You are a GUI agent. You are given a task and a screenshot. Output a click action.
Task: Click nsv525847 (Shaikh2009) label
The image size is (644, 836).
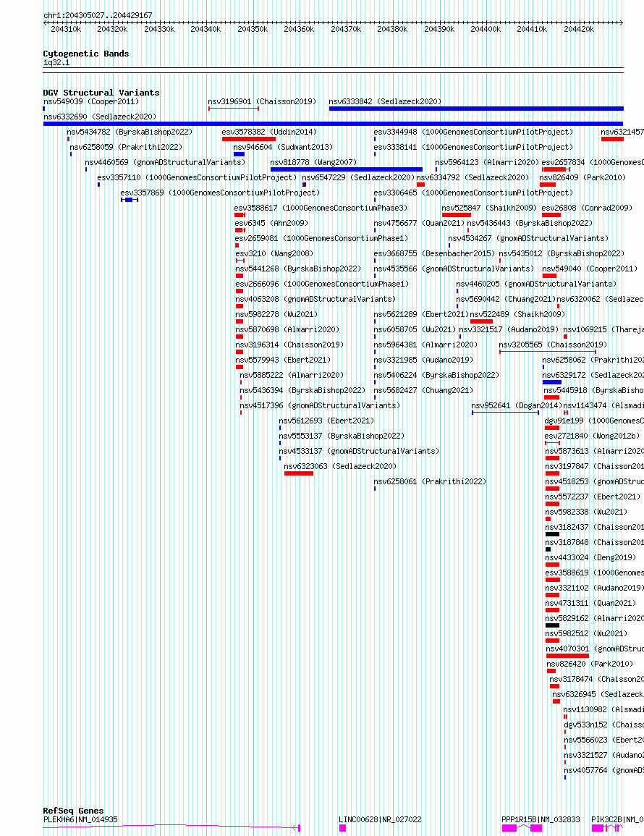click(x=489, y=208)
